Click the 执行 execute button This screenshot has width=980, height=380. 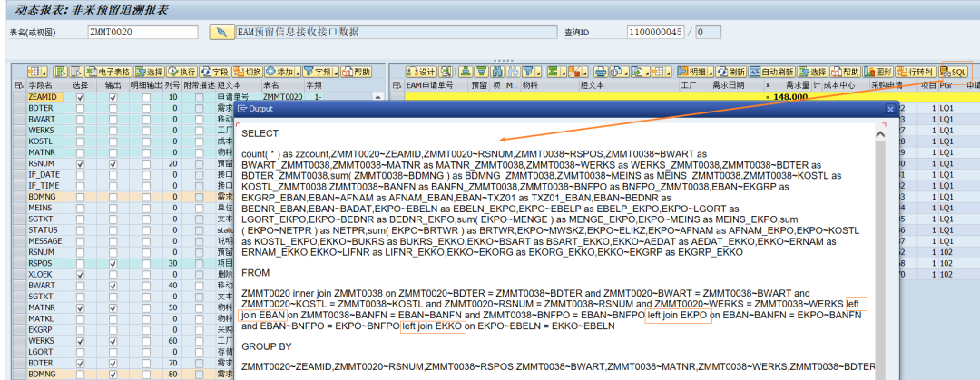coord(181,72)
